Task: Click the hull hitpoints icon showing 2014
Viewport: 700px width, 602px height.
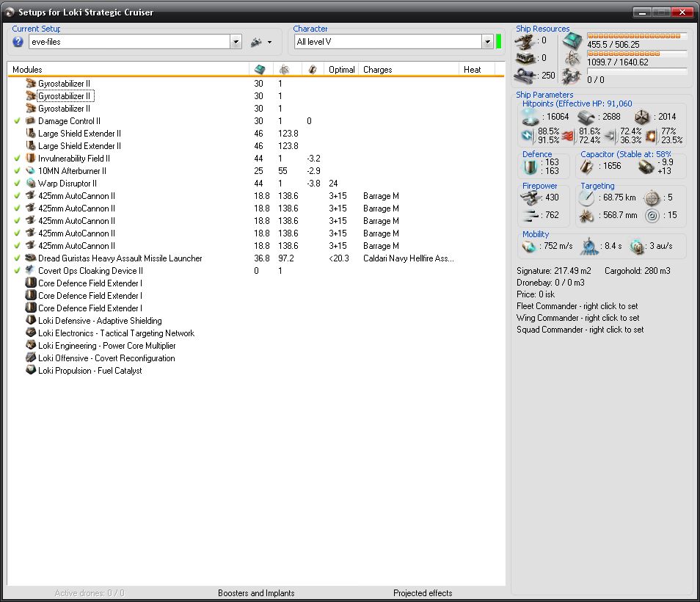Action: point(642,117)
